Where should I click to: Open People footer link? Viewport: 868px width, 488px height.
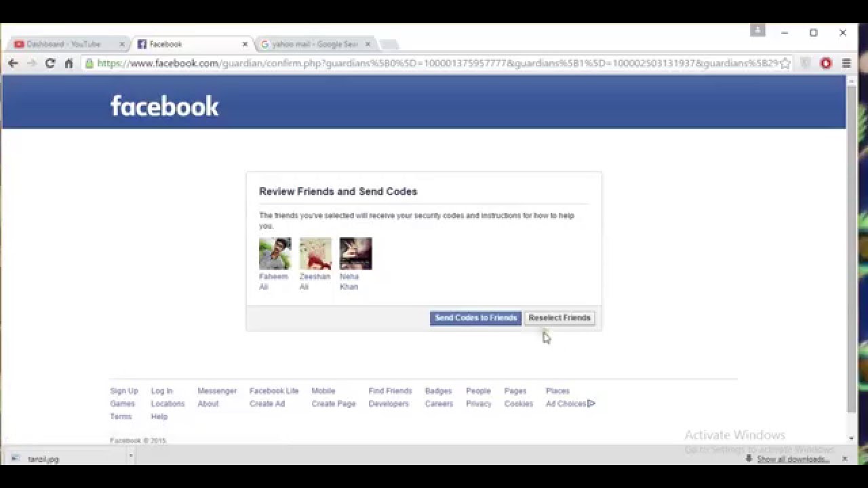pyautogui.click(x=478, y=391)
